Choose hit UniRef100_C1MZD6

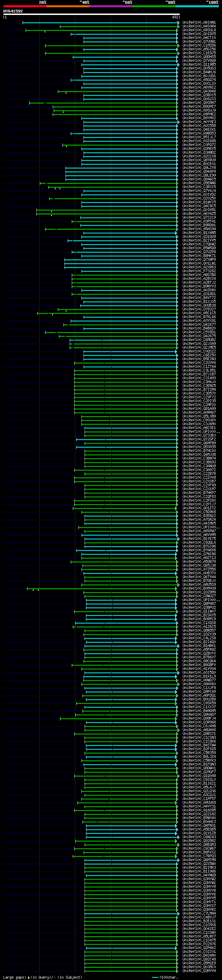[x=199, y=46]
